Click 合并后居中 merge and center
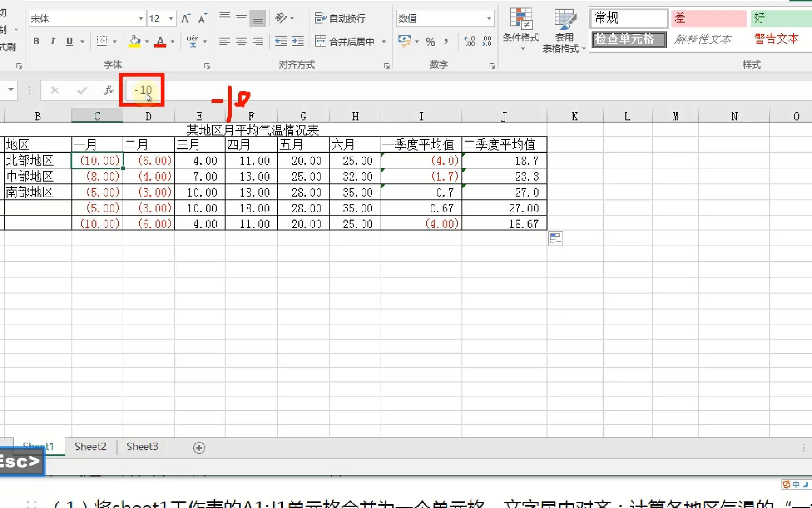This screenshot has width=812, height=508. pyautogui.click(x=344, y=41)
